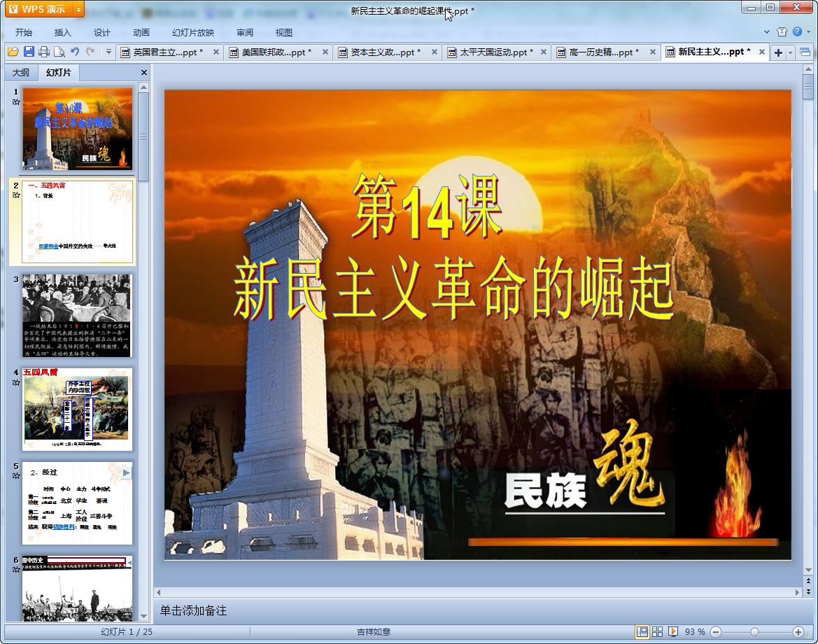The height and width of the screenshot is (644, 818).
Task: Click animation star icon under slide 1 number
Action: 16,101
